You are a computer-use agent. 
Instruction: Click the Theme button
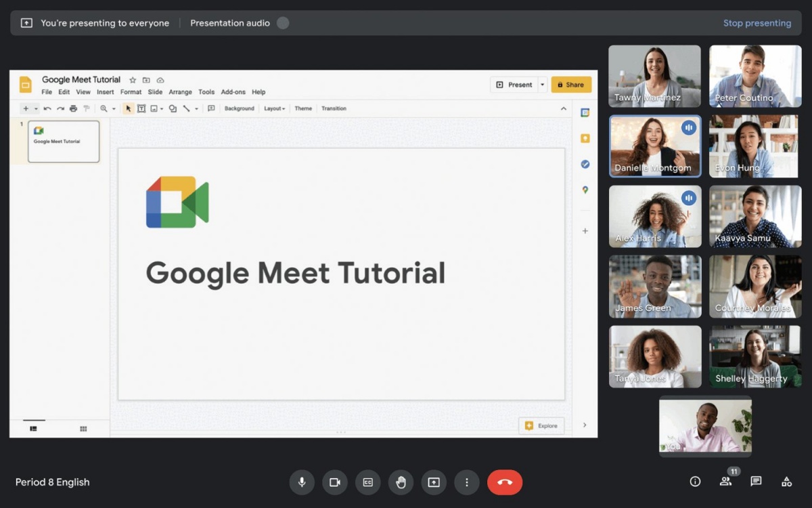(x=303, y=108)
